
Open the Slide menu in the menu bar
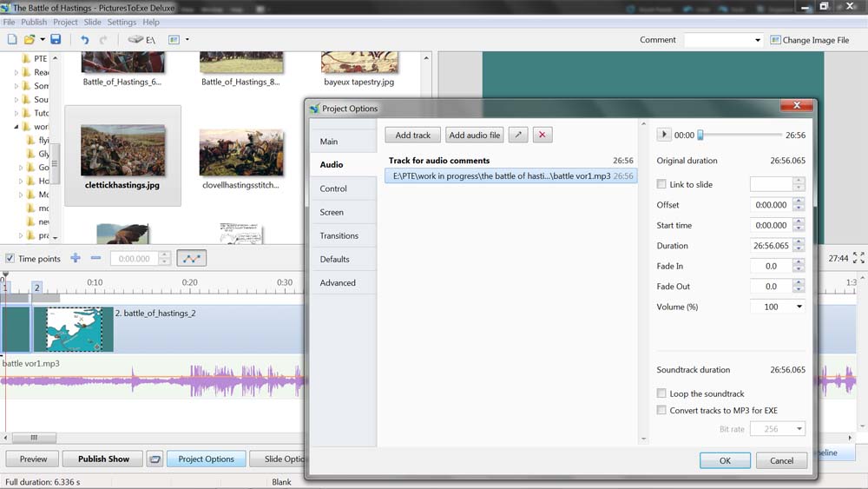click(92, 22)
